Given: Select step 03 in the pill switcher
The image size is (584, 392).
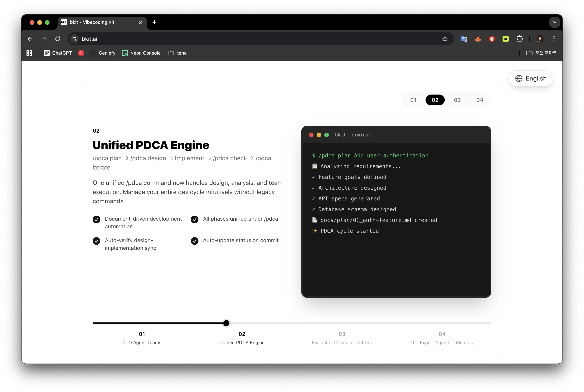Looking at the screenshot, I should pyautogui.click(x=457, y=100).
